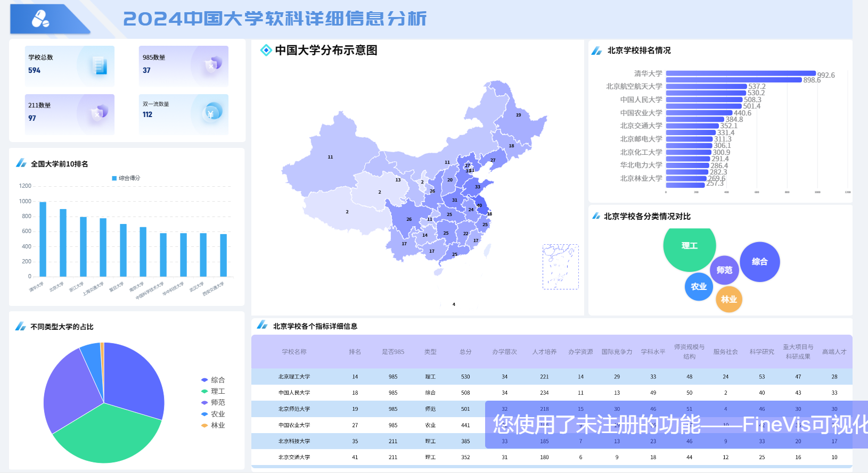Viewport: 868px width, 473px height.
Task: Click the shield icon in 211数量 card
Action: pyautogui.click(x=98, y=113)
